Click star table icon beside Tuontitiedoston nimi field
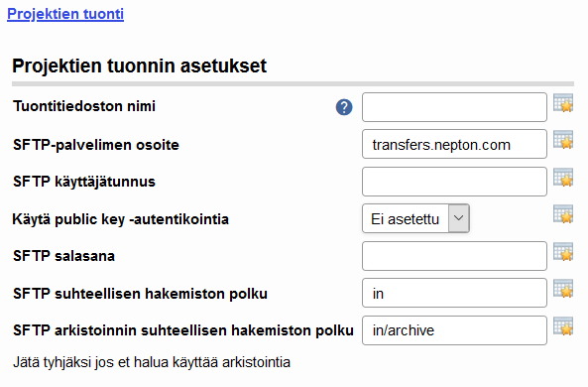The image size is (588, 387). (563, 103)
